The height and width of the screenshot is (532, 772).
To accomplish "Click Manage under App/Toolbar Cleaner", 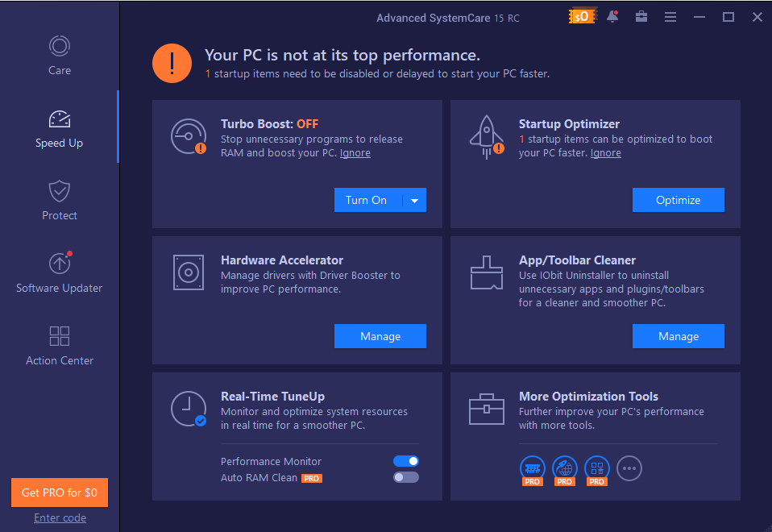I will (678, 336).
